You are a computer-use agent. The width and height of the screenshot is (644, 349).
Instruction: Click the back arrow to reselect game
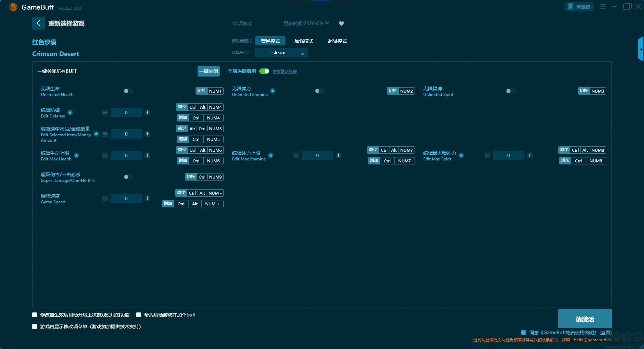(x=38, y=23)
